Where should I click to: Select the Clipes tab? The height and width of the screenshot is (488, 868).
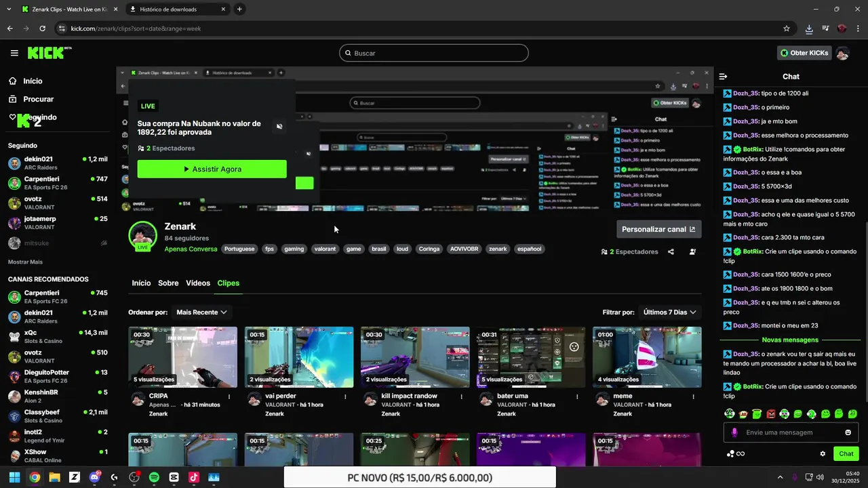click(228, 283)
